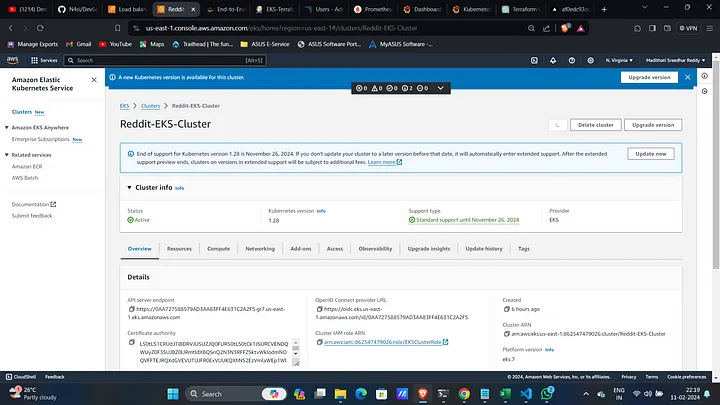Dismiss the new Kubernetes version banner

[x=687, y=77]
